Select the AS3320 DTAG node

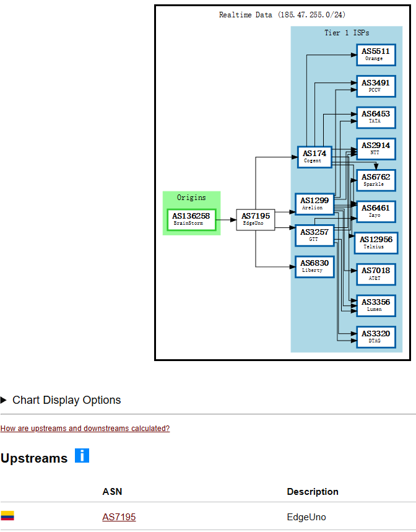[x=376, y=337]
